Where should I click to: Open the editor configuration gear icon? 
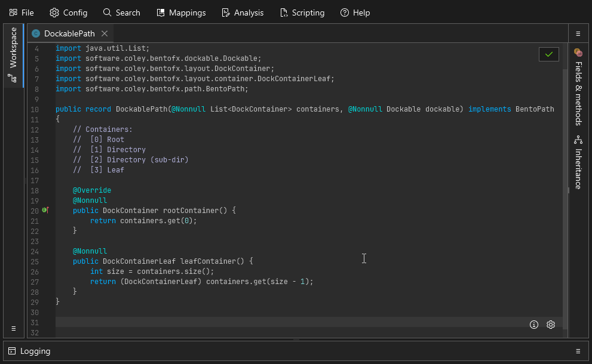click(x=550, y=325)
